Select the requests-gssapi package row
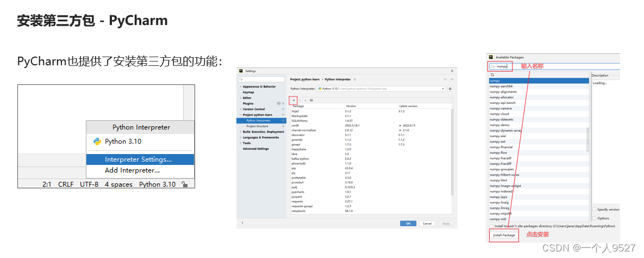The width and height of the screenshot is (644, 258). (371, 206)
